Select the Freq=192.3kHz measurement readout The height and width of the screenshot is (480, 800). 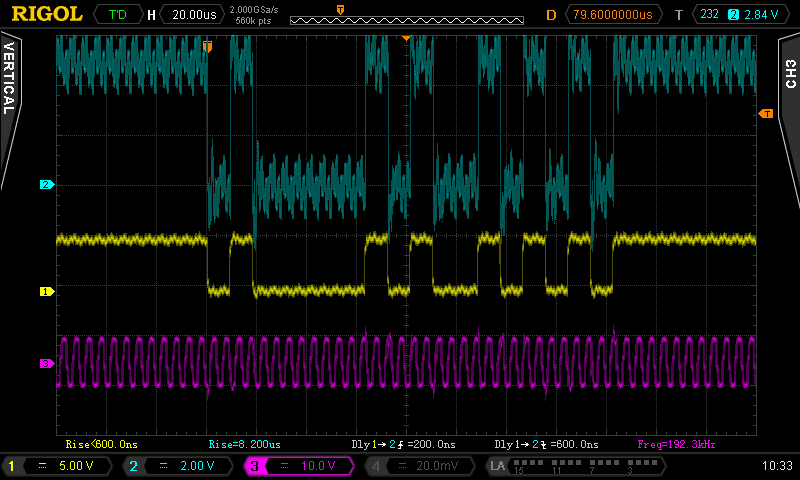point(676,443)
